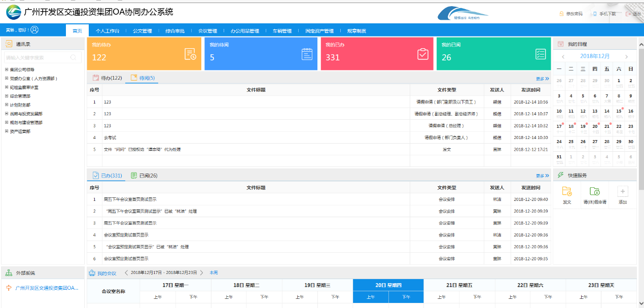Open the 去考试 file row
This screenshot has height=308, width=644.
(110, 138)
